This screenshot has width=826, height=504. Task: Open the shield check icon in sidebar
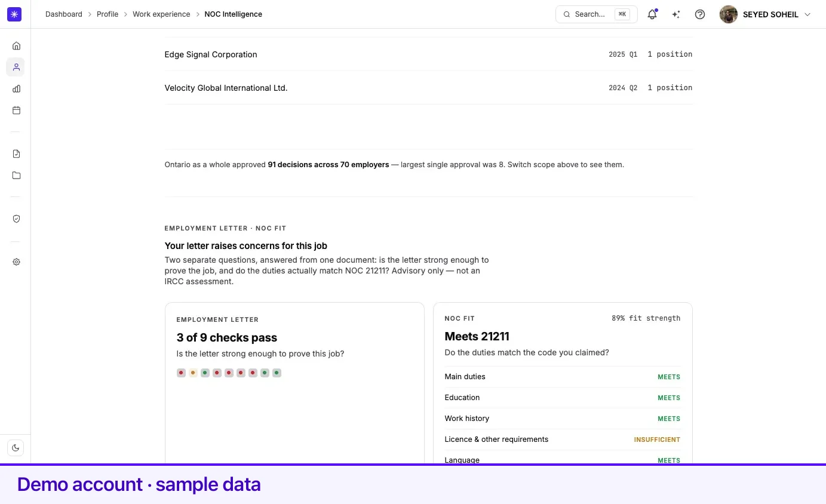(16, 219)
